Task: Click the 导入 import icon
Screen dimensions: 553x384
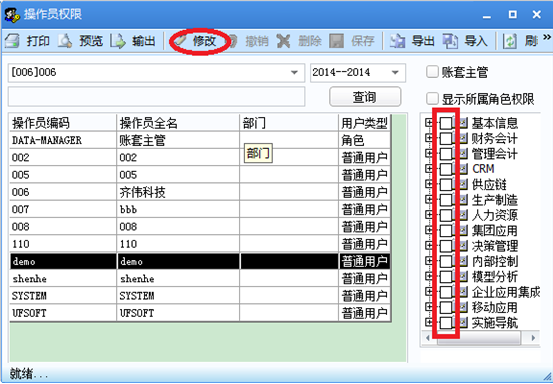Action: tap(450, 41)
